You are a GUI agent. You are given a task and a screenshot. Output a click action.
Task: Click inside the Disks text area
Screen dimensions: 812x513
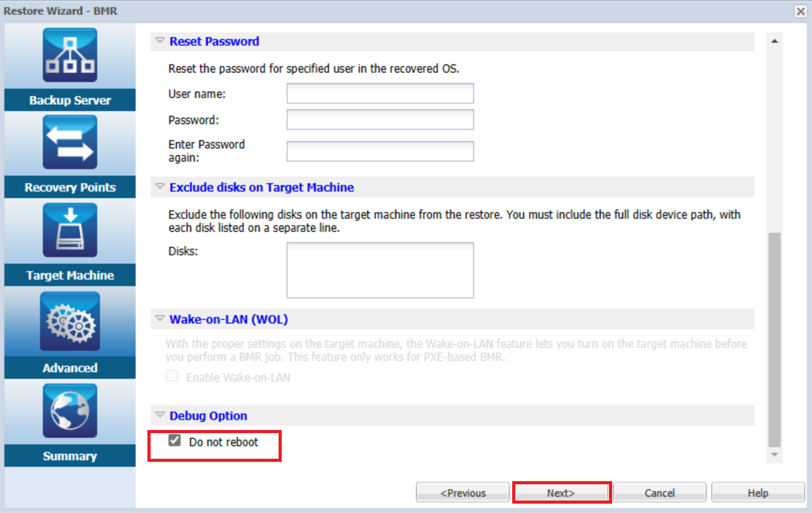click(380, 270)
